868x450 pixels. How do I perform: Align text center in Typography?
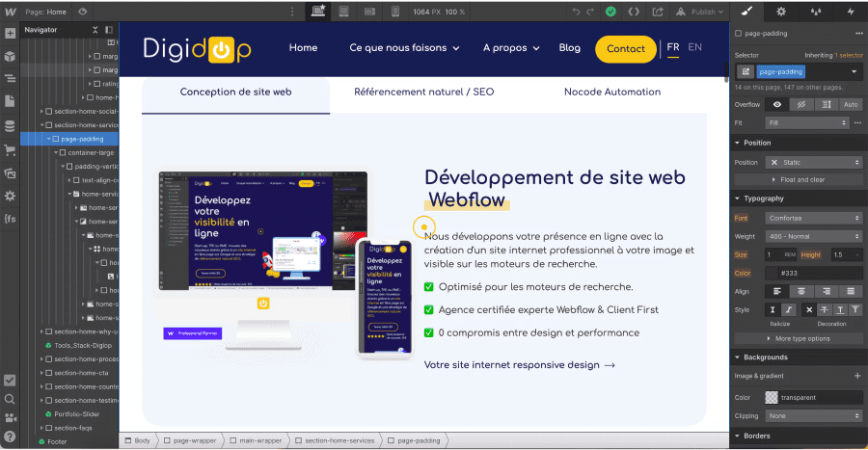801,291
